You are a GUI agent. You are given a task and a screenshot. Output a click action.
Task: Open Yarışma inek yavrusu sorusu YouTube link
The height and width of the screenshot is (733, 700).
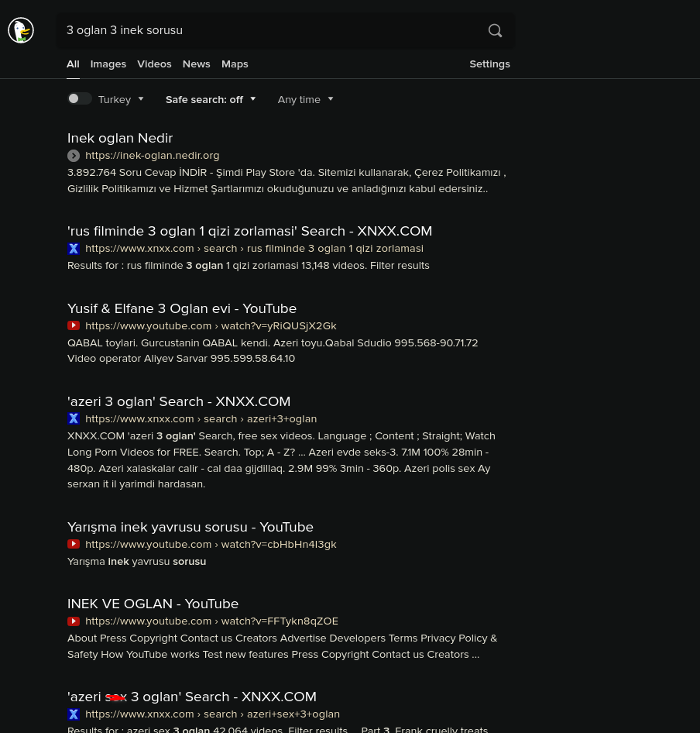pyautogui.click(x=190, y=527)
